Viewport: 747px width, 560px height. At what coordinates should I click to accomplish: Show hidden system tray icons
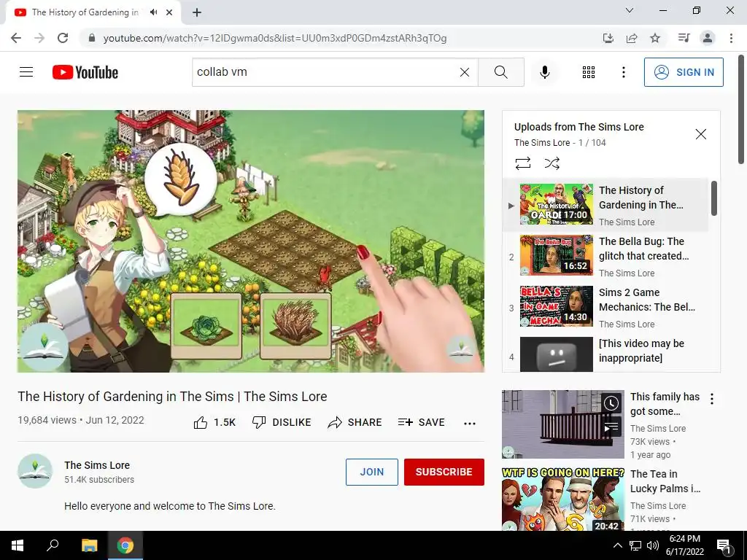tap(617, 545)
